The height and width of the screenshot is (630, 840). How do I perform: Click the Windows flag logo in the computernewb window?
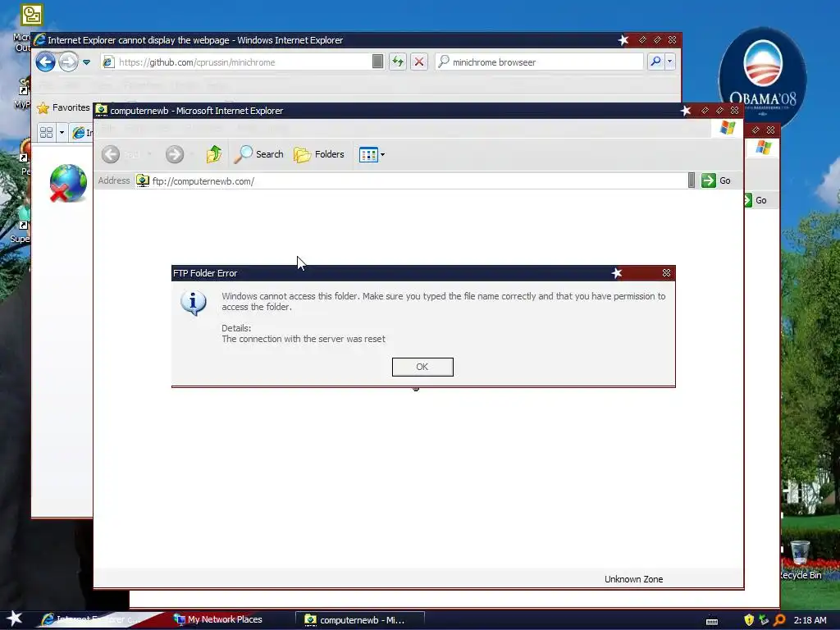pos(728,127)
